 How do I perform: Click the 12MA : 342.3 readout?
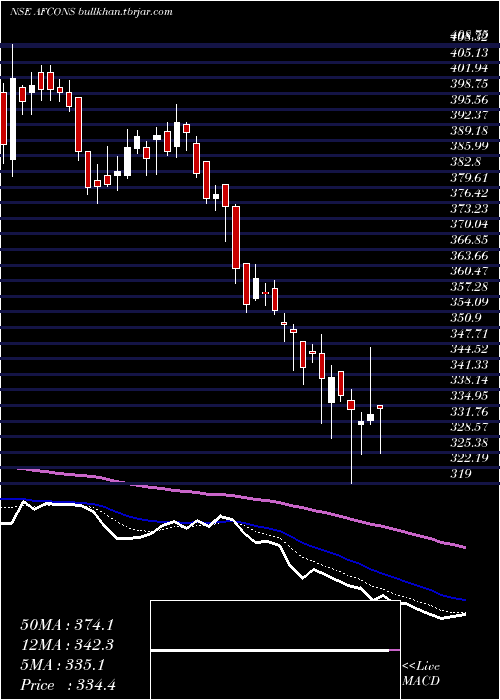[x=67, y=645]
